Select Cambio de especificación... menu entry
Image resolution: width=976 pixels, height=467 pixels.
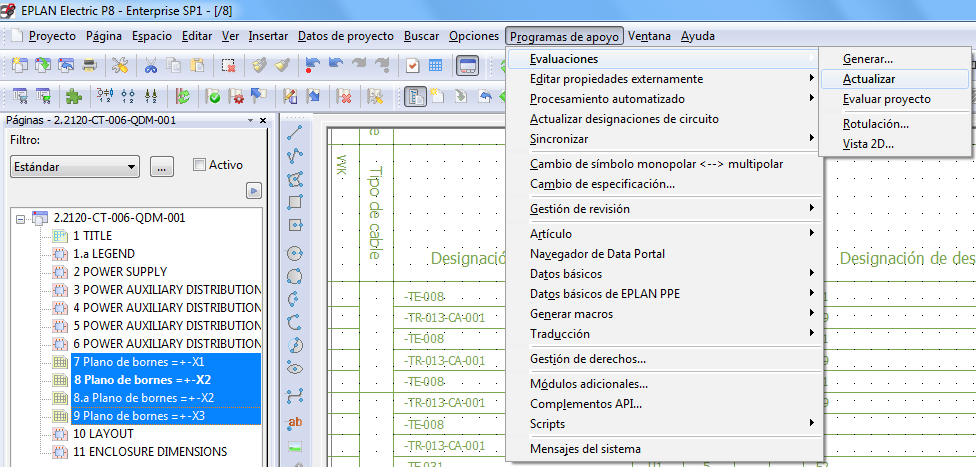tap(664, 184)
